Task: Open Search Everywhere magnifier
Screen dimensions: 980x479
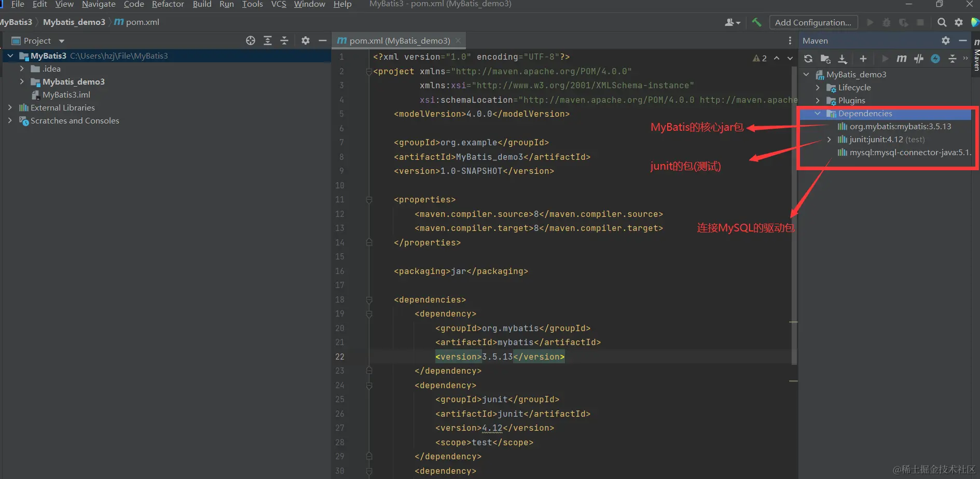Action: [942, 22]
